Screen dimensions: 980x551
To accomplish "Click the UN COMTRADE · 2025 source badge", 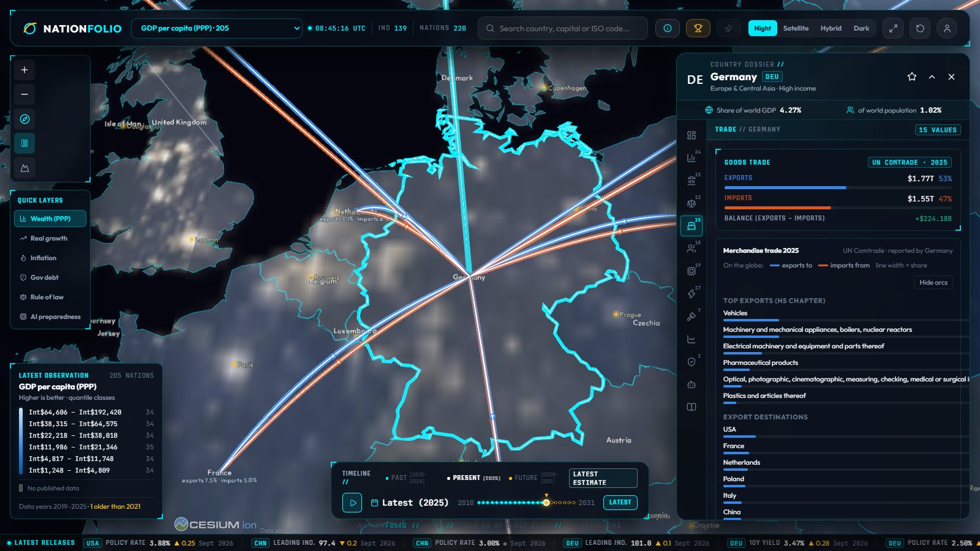I will [910, 162].
